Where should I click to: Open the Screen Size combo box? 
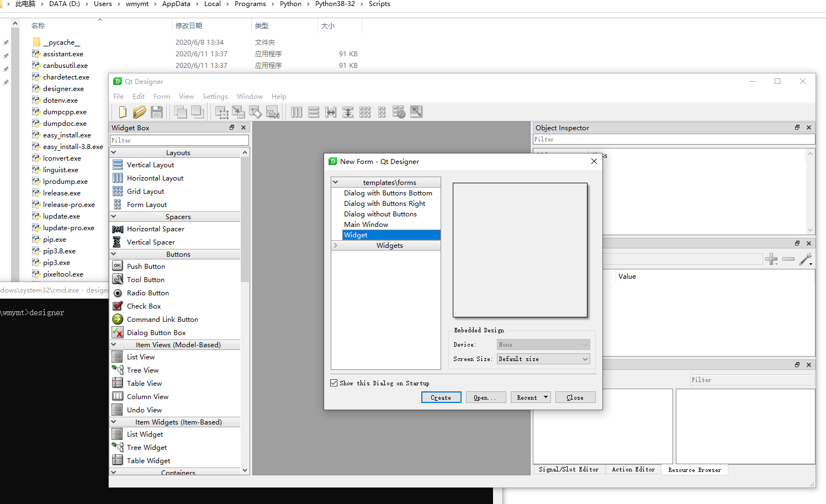pyautogui.click(x=543, y=359)
